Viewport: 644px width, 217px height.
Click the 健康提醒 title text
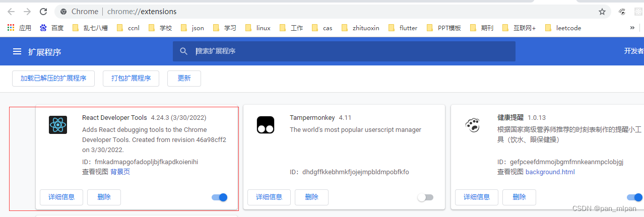[510, 118]
